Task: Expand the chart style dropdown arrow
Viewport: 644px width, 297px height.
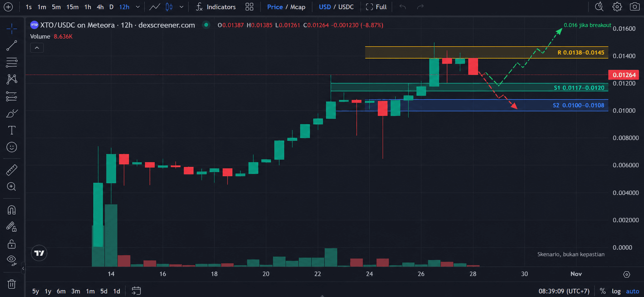Action: pos(182,7)
